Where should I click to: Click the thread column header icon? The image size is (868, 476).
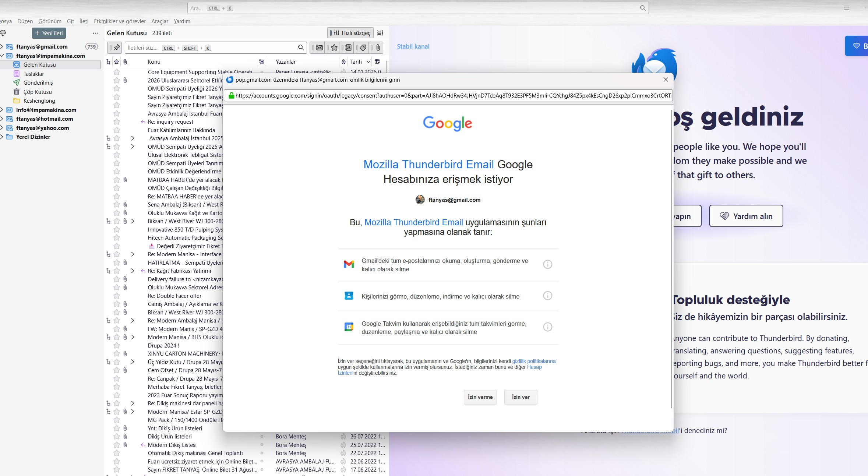(x=108, y=61)
